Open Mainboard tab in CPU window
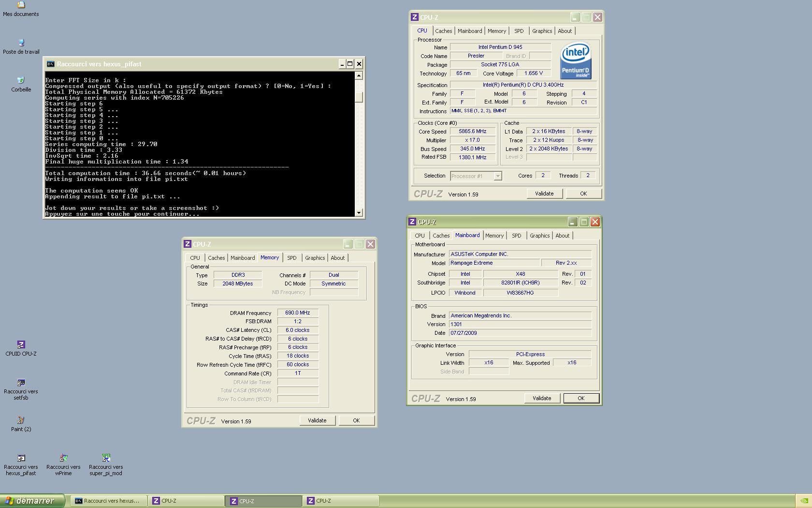Viewport: 812px width, 508px height. coord(470,31)
